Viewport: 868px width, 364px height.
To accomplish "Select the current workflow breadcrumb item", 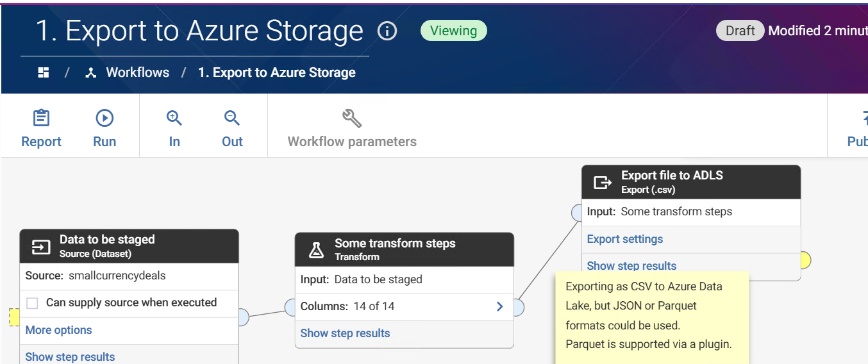I will [x=276, y=72].
